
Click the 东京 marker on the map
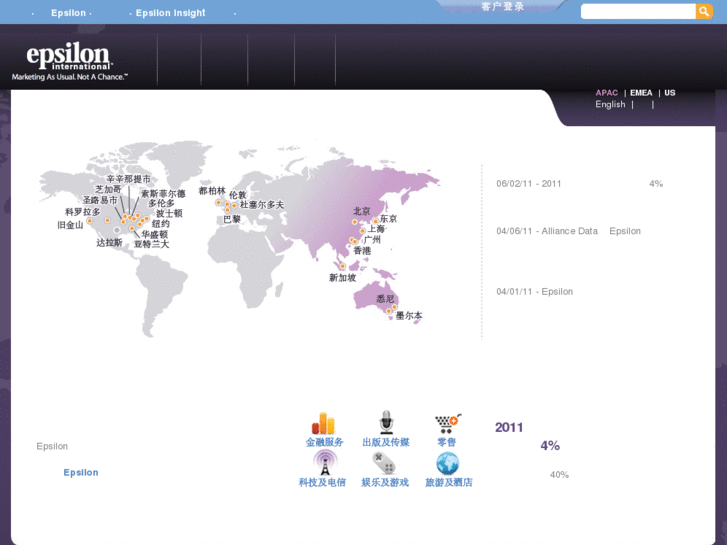click(x=376, y=222)
